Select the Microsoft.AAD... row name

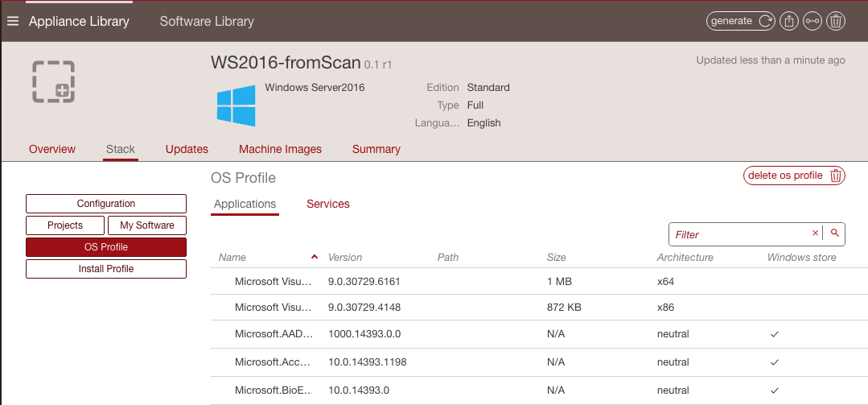tap(274, 334)
